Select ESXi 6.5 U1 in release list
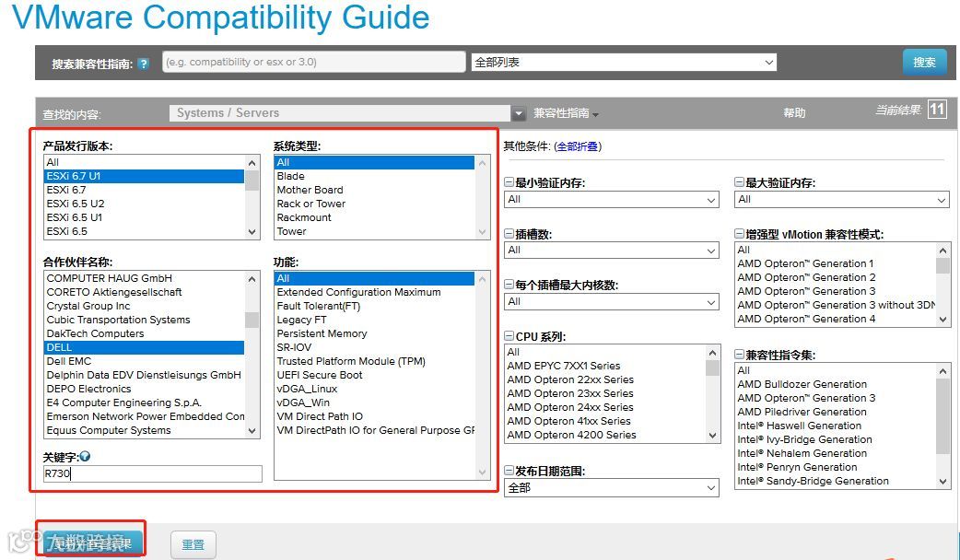This screenshot has height=560, width=960. pos(145,217)
